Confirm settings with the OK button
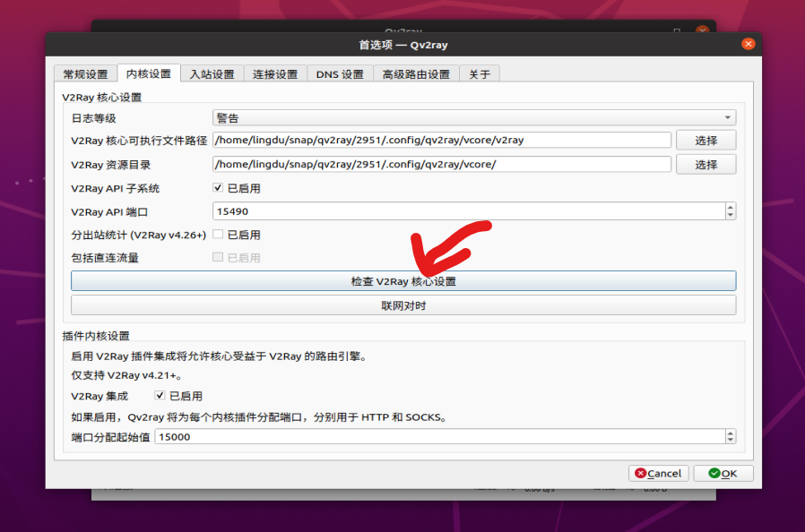805x532 pixels. click(723, 473)
